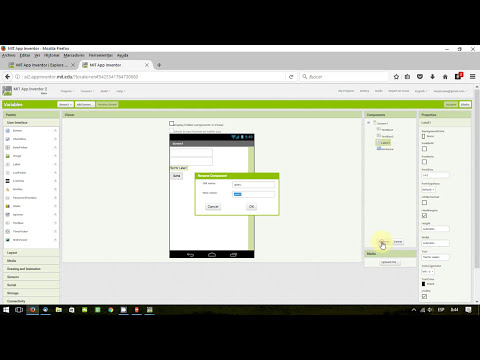Toggle Display hidden components in Viewer checkbox

[x=172, y=124]
